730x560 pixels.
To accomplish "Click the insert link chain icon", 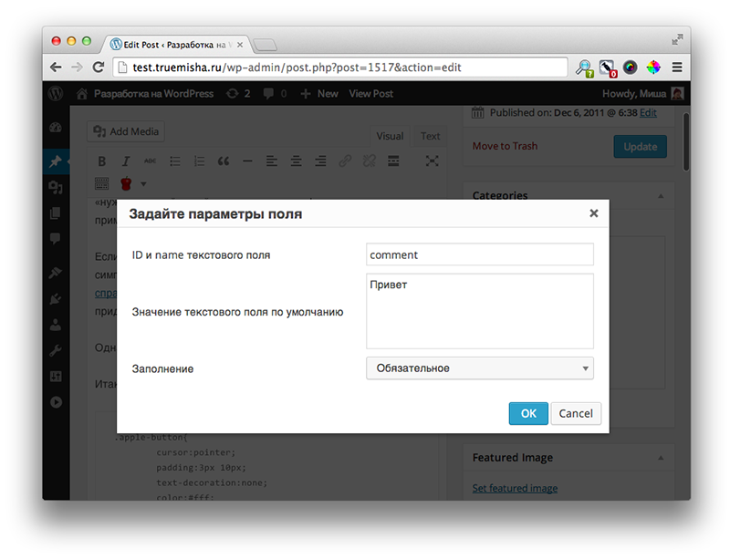I will coord(345,161).
